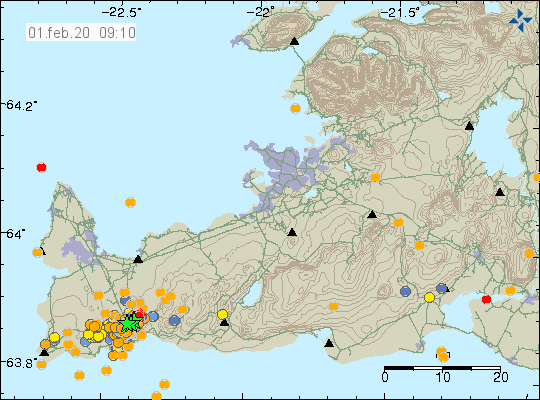Click the triangle station beside the eastern lake

[469, 126]
